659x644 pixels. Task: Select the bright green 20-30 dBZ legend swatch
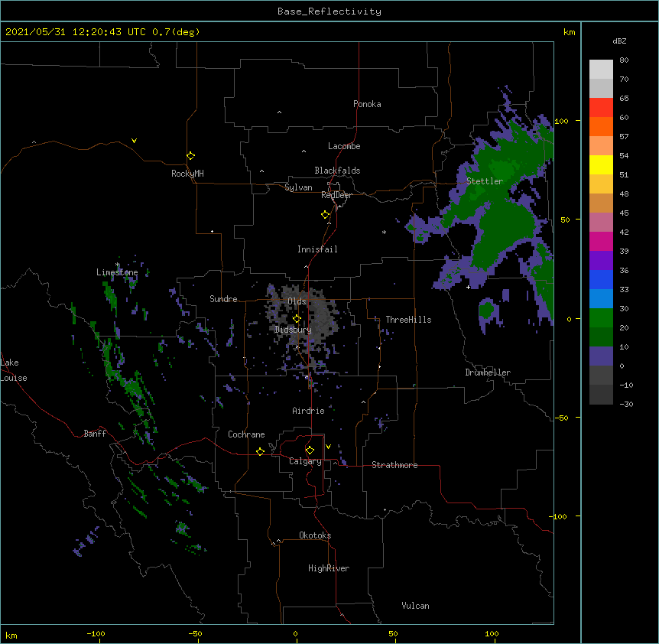click(601, 318)
